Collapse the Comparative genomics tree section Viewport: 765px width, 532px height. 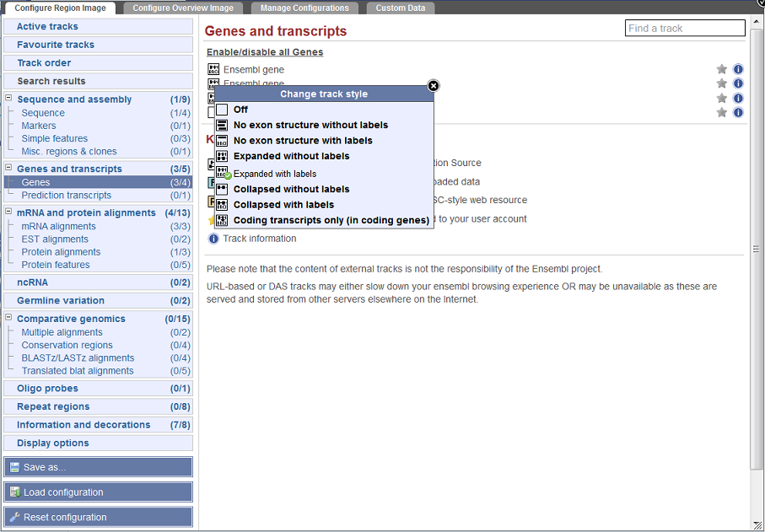tap(8, 318)
